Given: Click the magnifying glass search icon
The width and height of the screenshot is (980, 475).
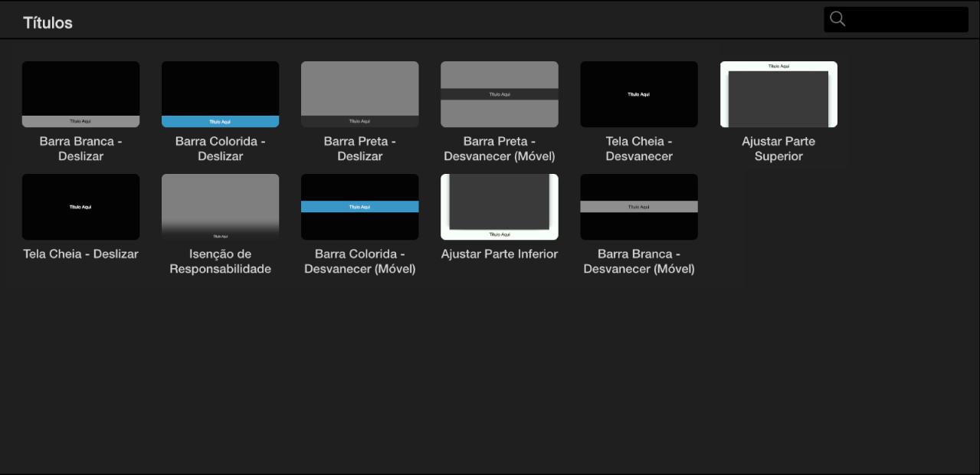Looking at the screenshot, I should (x=837, y=19).
